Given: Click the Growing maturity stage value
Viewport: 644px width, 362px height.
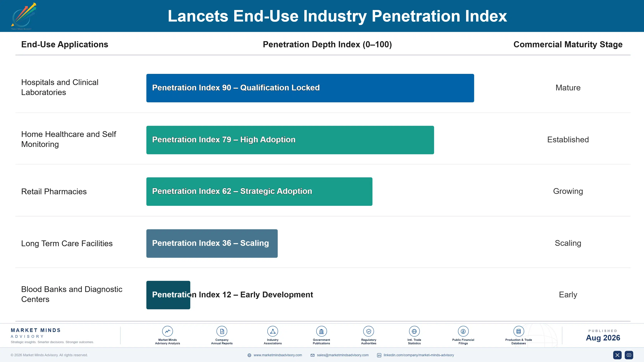Looking at the screenshot, I should pos(568,191).
